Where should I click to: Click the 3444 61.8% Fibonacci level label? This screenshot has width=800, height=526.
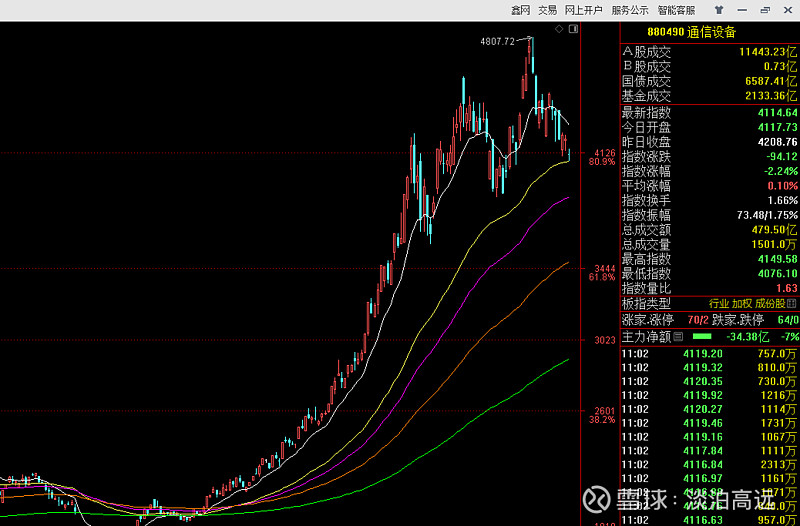[x=602, y=272]
